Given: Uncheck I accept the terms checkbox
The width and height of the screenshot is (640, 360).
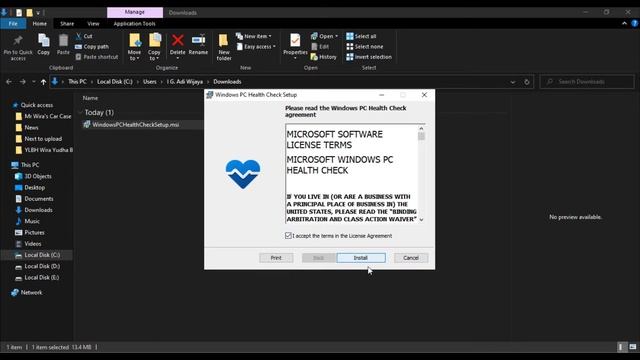Looking at the screenshot, I should [x=288, y=236].
